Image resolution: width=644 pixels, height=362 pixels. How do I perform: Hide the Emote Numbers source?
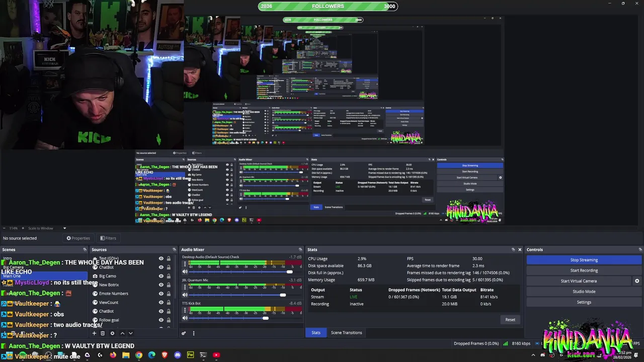pyautogui.click(x=161, y=294)
